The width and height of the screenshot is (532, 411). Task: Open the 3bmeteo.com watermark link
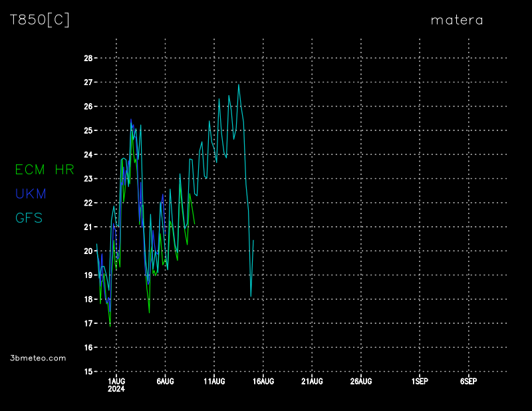tap(38, 358)
